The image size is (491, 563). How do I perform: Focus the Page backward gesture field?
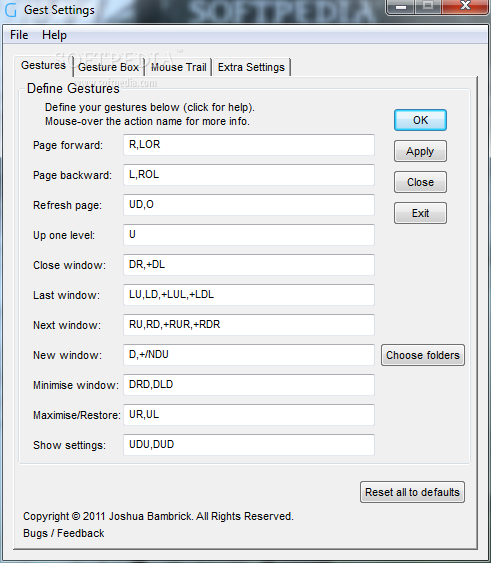click(x=249, y=175)
